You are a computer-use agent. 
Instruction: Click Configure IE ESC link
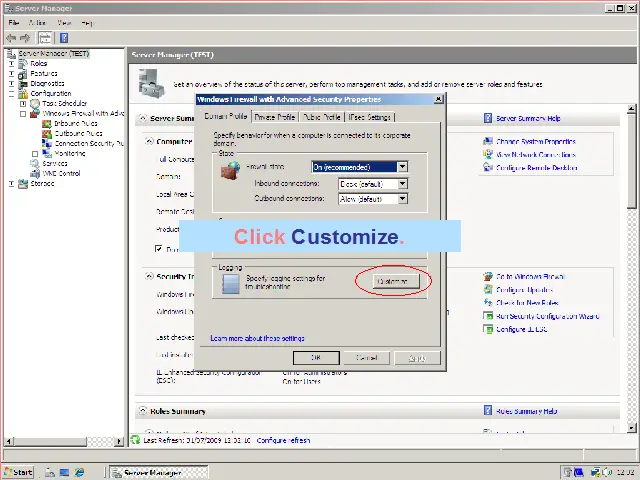(522, 329)
